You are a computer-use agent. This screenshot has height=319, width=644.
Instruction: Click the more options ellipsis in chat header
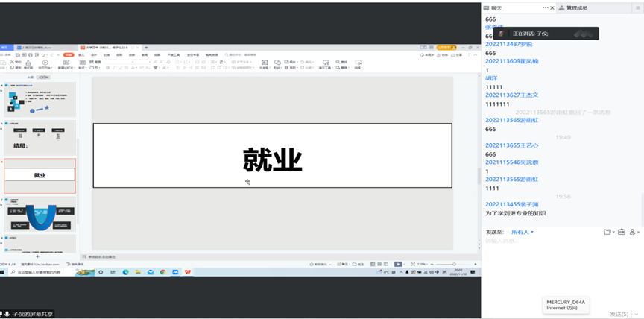click(x=546, y=7)
